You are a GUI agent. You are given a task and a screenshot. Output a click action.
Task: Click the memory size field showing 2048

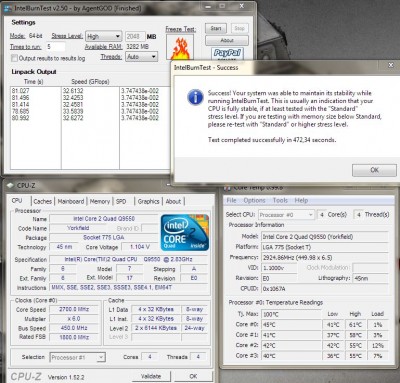click(135, 36)
